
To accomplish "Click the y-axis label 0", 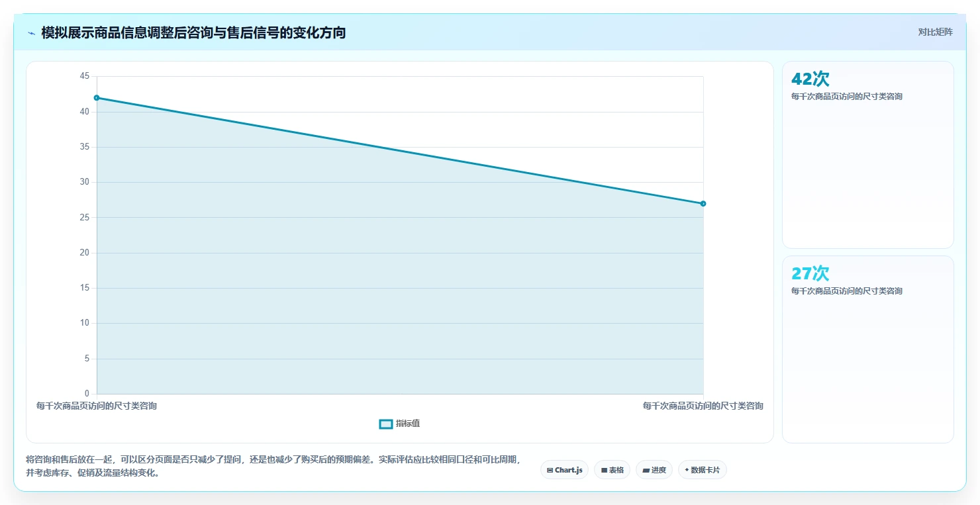I will click(87, 394).
